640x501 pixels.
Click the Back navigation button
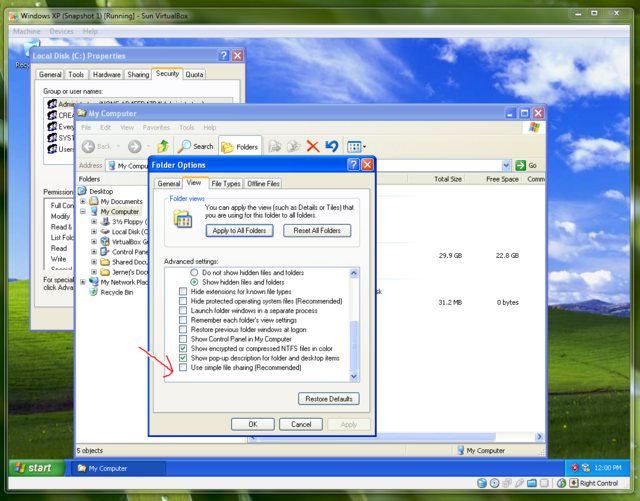pos(97,146)
